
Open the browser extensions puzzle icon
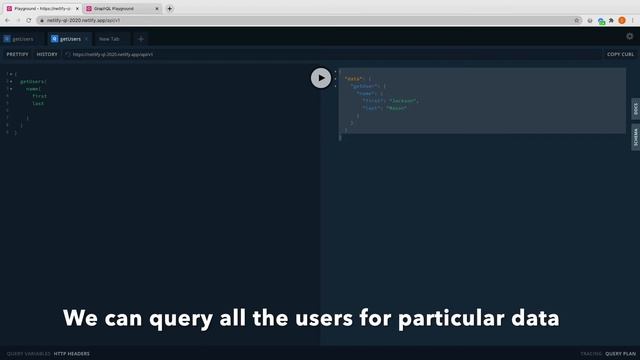[611, 20]
